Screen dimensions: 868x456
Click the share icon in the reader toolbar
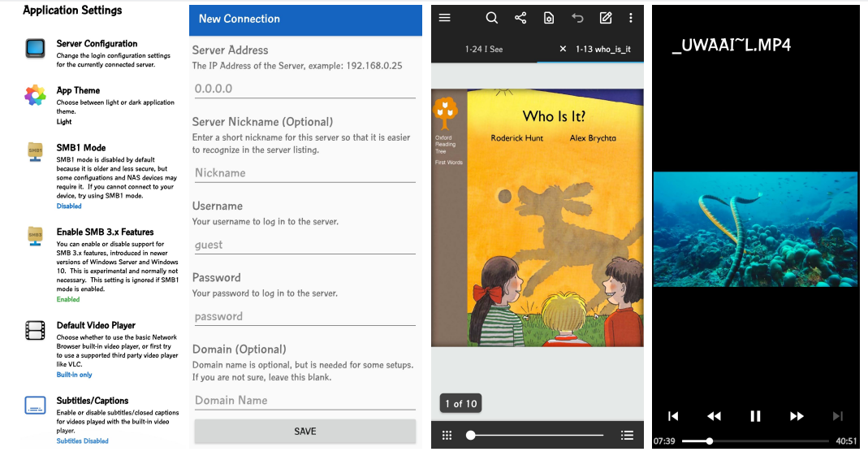pyautogui.click(x=520, y=18)
